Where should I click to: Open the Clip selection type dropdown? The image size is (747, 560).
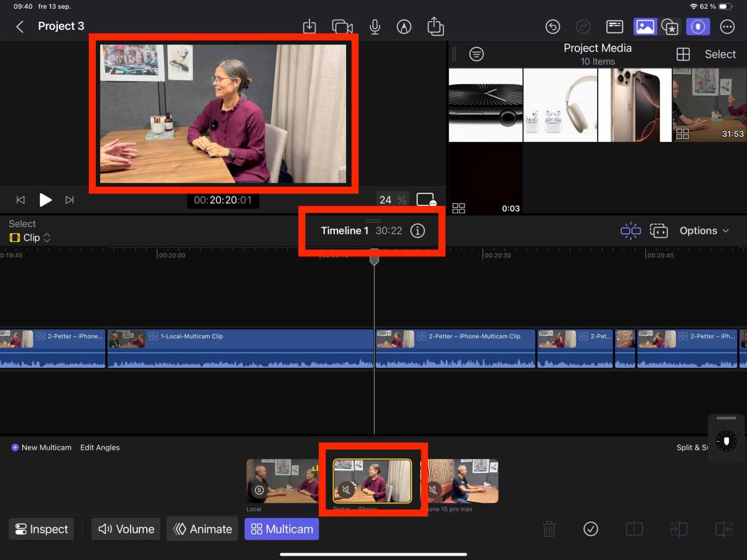tap(30, 238)
